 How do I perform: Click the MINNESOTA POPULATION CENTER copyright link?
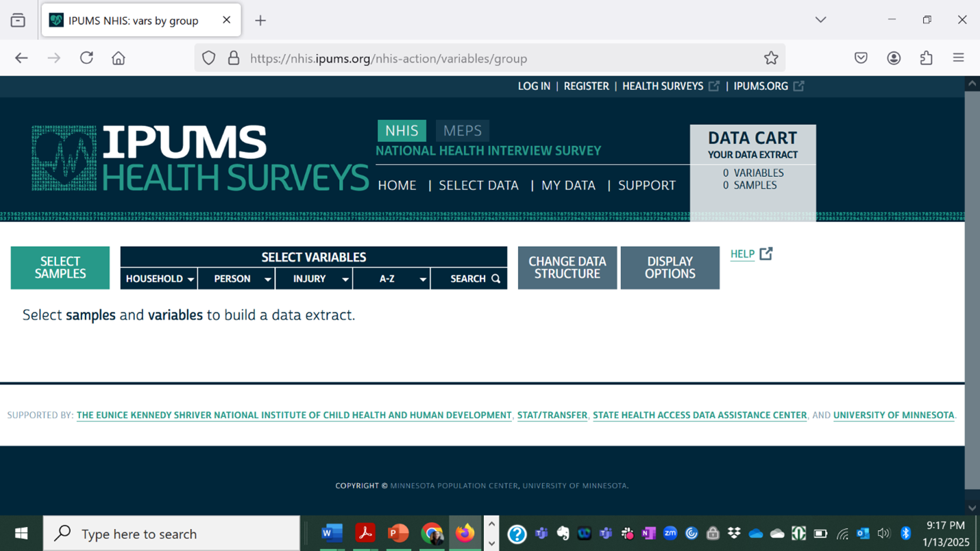pos(454,486)
